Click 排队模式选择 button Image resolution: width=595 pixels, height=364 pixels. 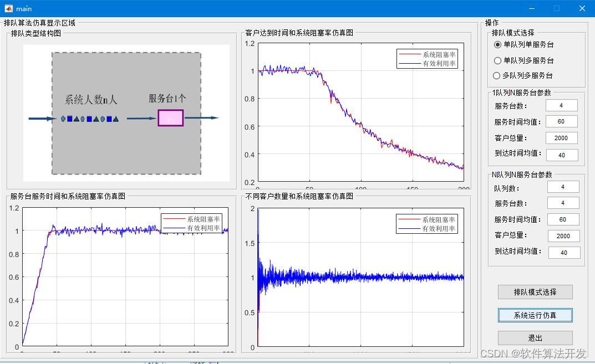tap(535, 292)
